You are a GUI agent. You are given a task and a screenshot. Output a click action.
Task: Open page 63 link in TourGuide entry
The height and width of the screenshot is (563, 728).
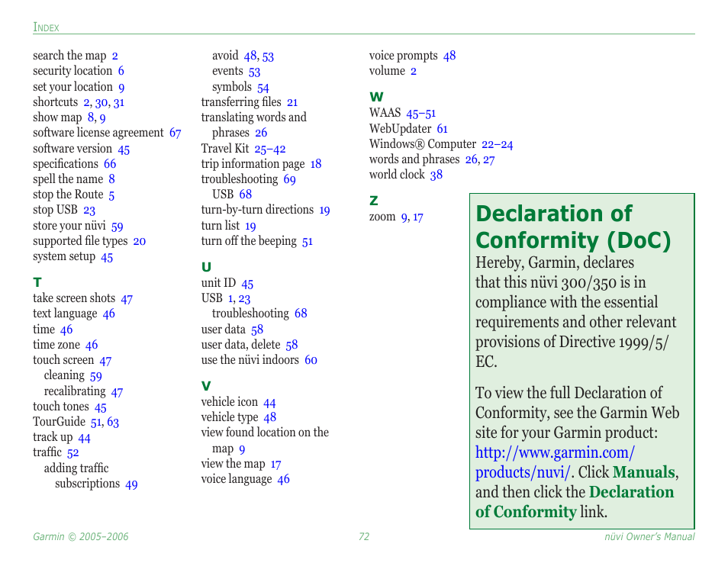click(113, 423)
